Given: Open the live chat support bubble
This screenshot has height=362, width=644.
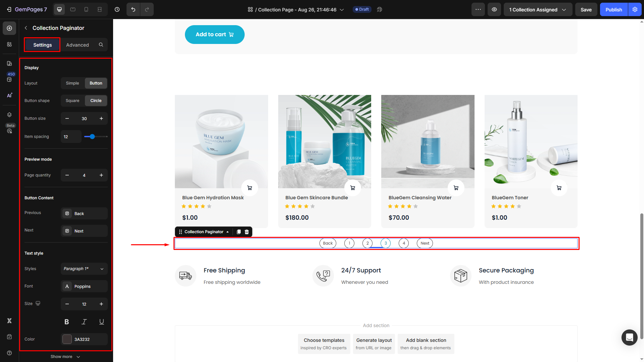Looking at the screenshot, I should (x=629, y=337).
